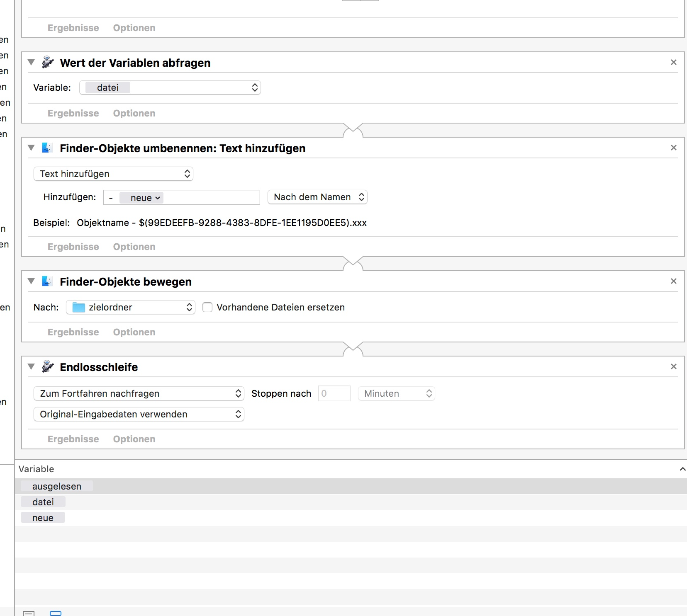Screen dimensions: 687x616
Task: Open the Zum Fortfahren nachfragen dropdown
Action: [139, 393]
